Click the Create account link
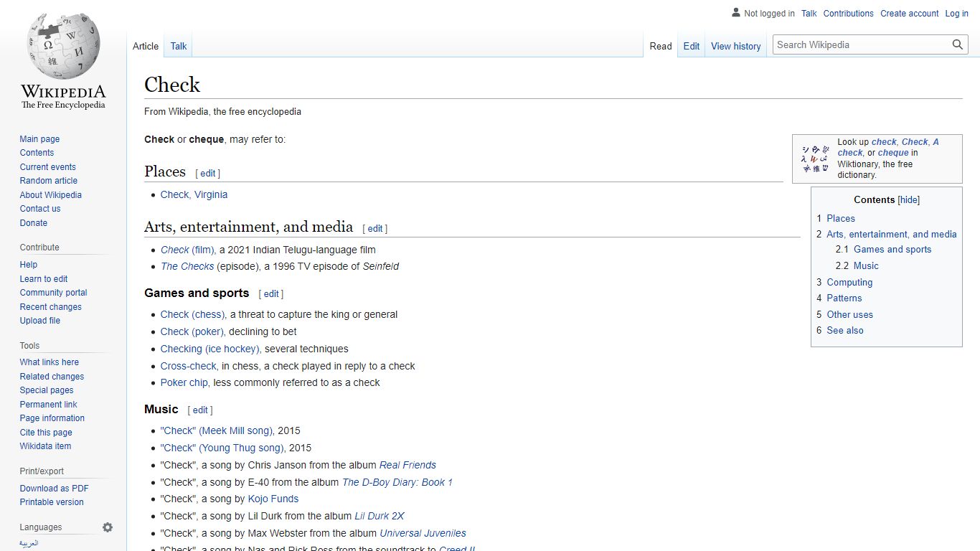The image size is (980, 551). [909, 14]
